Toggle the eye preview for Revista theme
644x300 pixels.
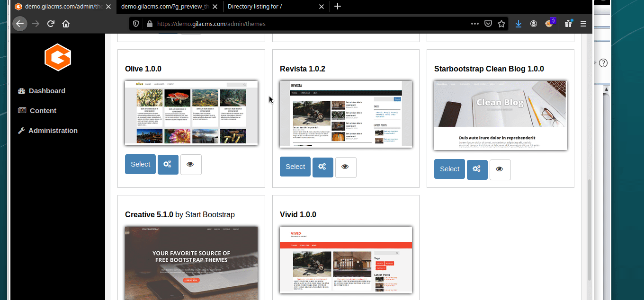tap(346, 167)
